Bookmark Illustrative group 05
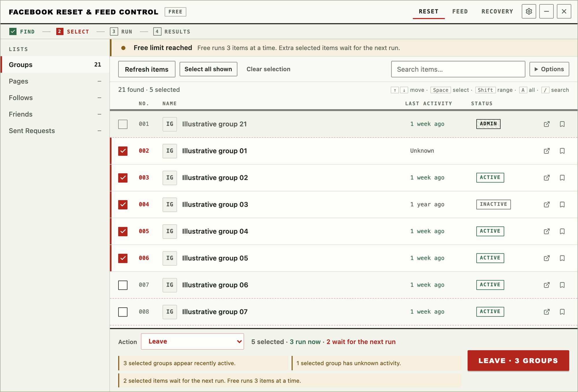This screenshot has width=578, height=392. (x=562, y=258)
